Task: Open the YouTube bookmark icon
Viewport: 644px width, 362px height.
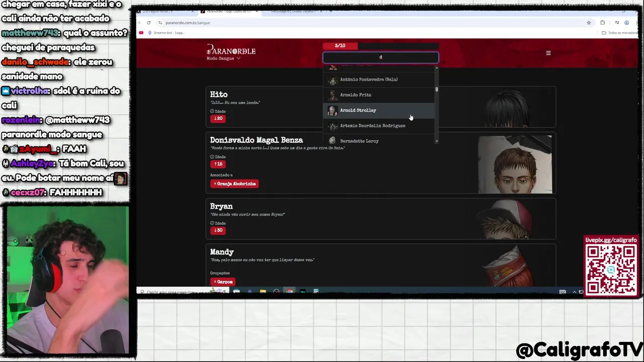Action: tap(141, 33)
